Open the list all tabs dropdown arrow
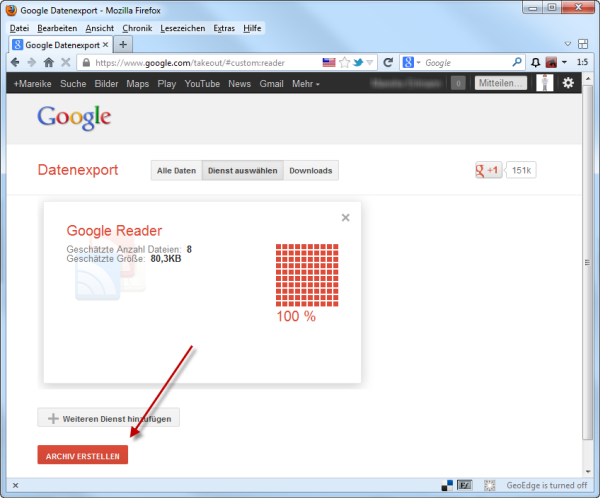The width and height of the screenshot is (600, 498). pyautogui.click(x=568, y=44)
